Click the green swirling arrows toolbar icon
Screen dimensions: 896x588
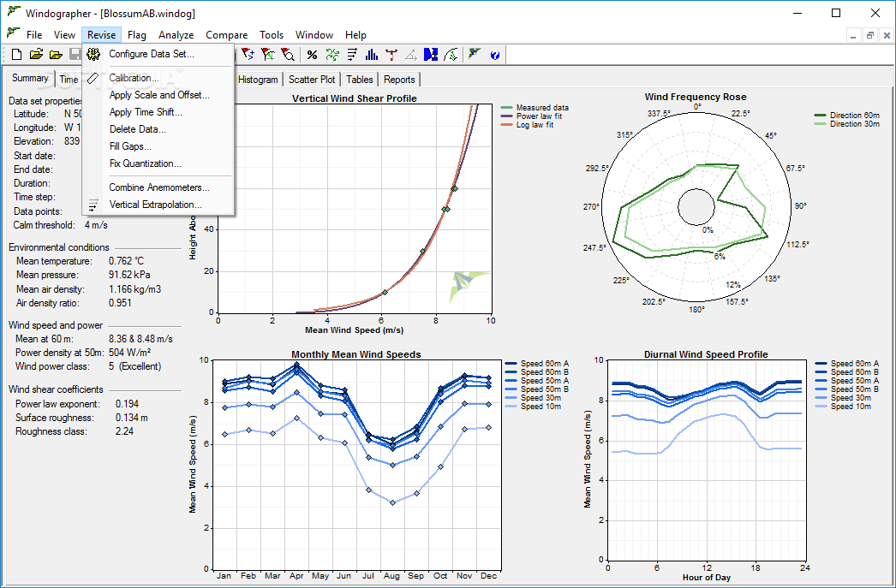[332, 55]
